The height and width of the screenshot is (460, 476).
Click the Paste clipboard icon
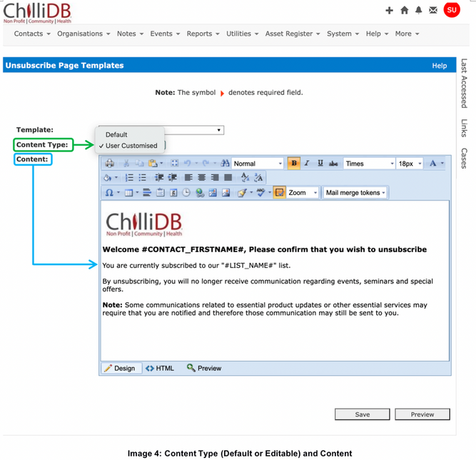click(153, 164)
